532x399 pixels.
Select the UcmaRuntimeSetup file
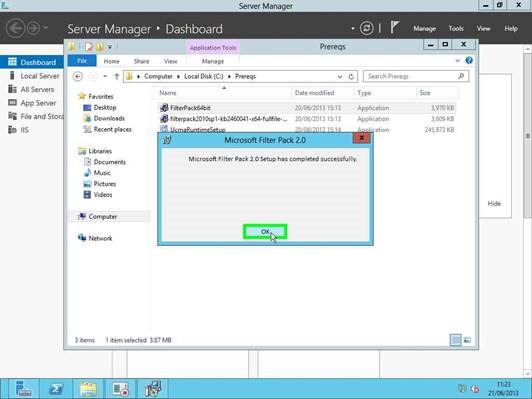[307, 130]
